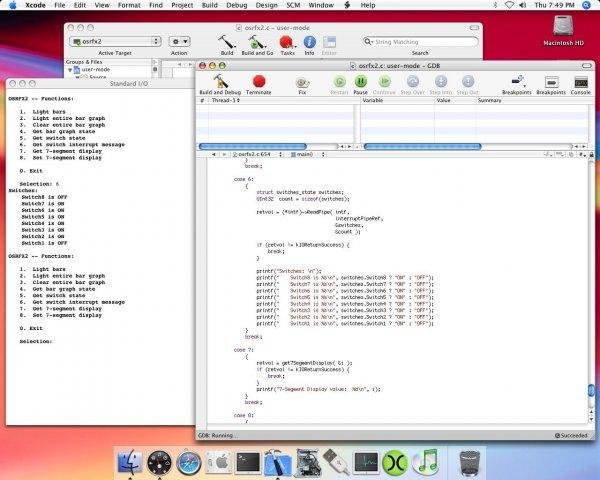Open Info in the project window toolbar
600x480 pixels.
click(x=310, y=45)
